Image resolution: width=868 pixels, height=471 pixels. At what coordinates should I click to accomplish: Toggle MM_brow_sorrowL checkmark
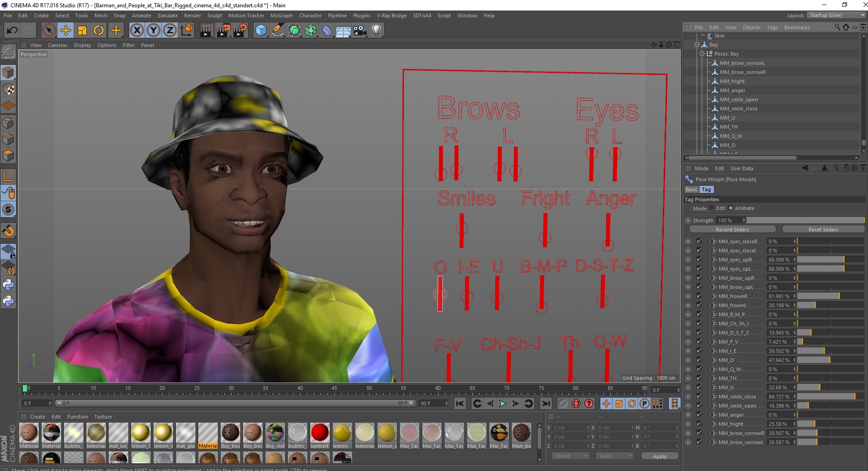699,442
